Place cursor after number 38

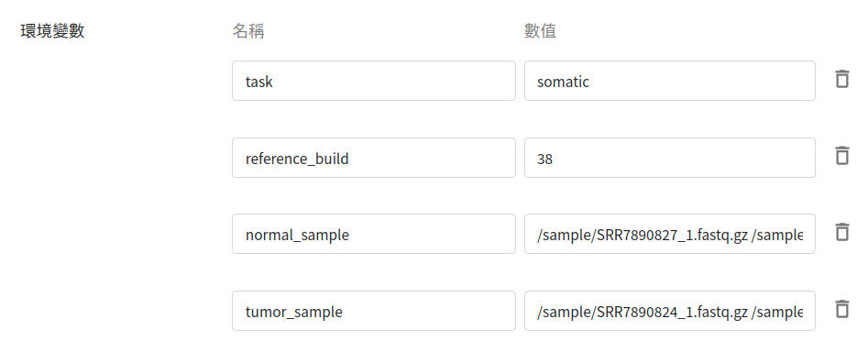[554, 159]
